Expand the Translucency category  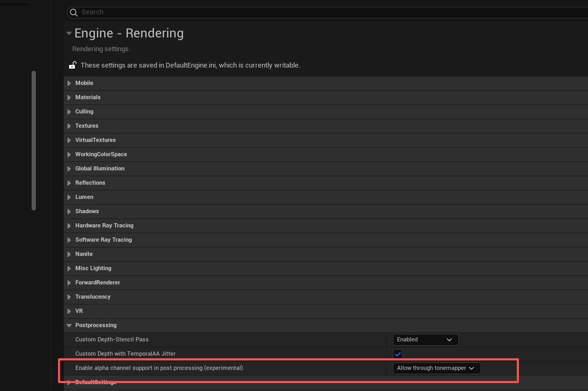click(69, 297)
